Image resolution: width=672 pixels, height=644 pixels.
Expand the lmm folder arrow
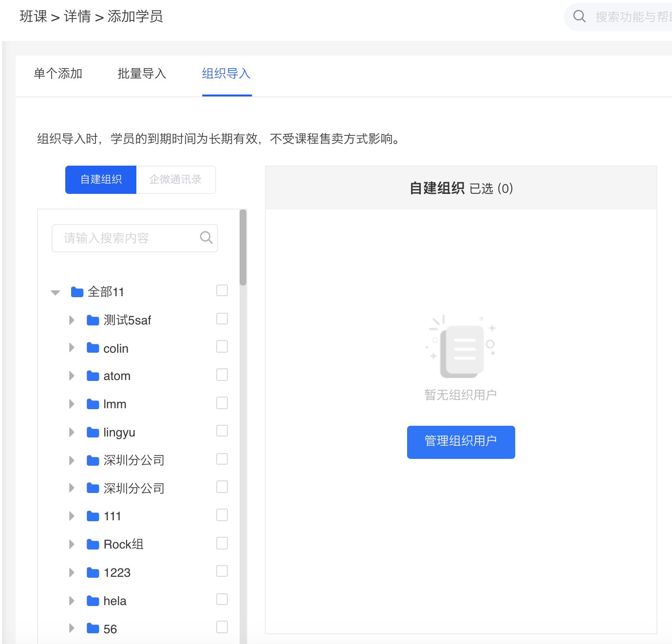click(x=72, y=404)
